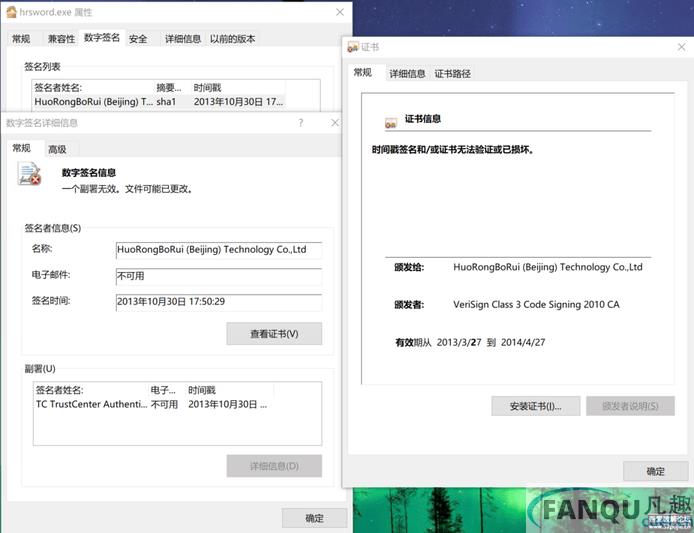
Task: Close the 数字签名详细信息 dialog
Action: coord(335,123)
